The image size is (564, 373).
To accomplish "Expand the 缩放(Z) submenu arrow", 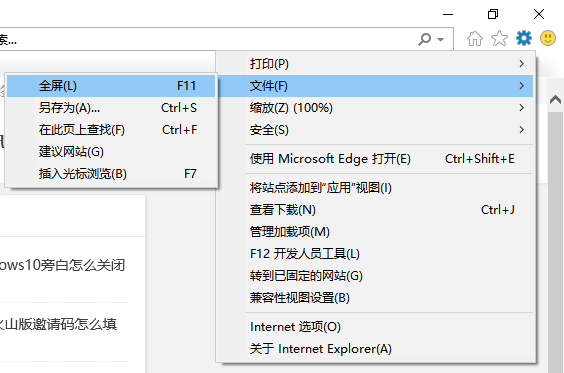I will pos(522,108).
